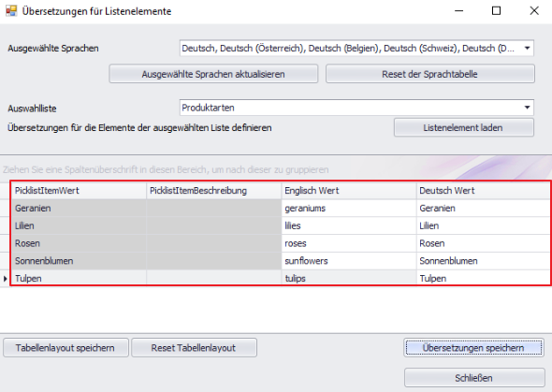Select the English cell 'geraniums'

tap(349, 208)
